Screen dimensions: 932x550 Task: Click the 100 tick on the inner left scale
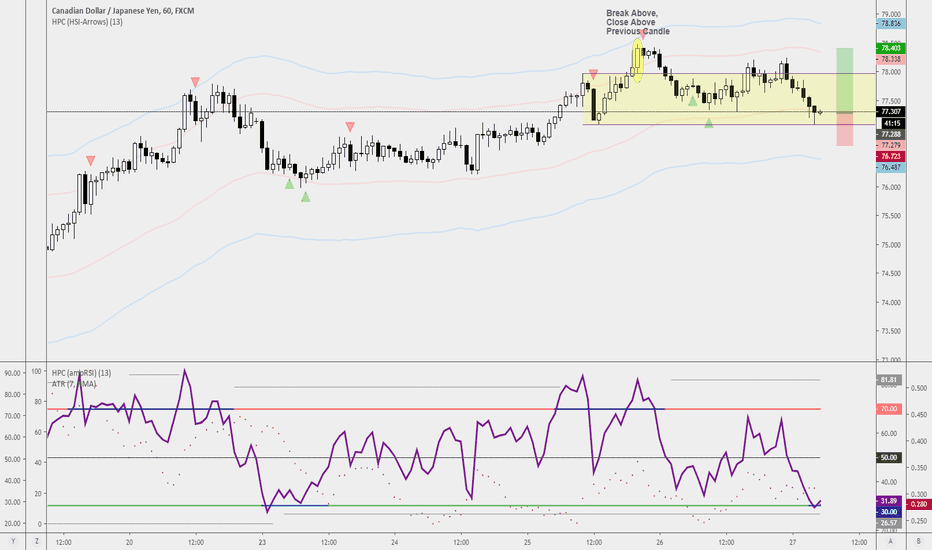pos(36,371)
